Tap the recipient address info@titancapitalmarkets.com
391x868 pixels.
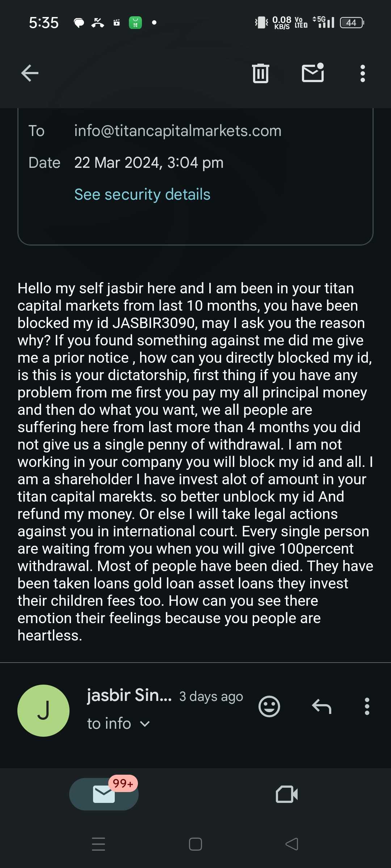178,131
